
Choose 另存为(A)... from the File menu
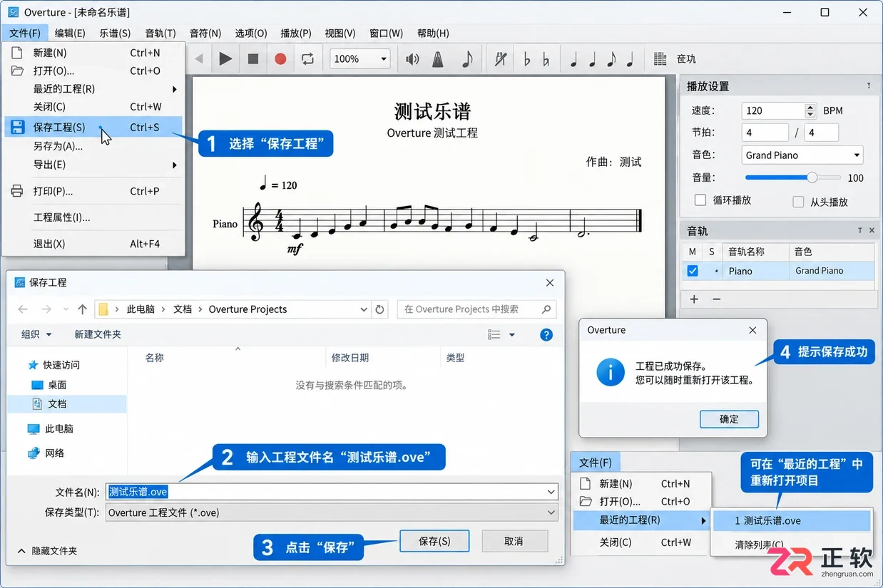tap(93, 145)
